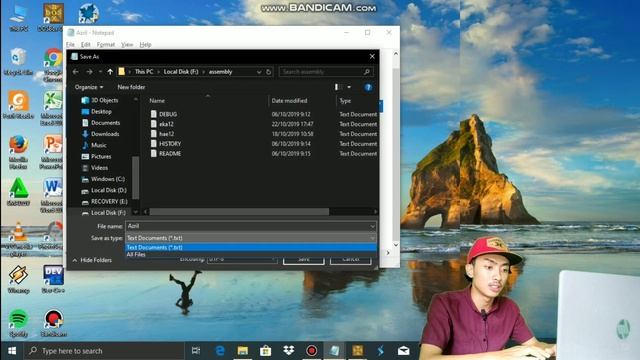The image size is (640, 360).
Task: Open Dev-C++ desktop shortcut
Action: [x=53, y=279]
